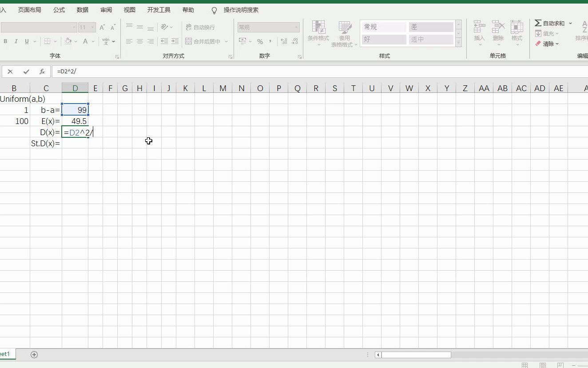Open the font size dropdown
The height and width of the screenshot is (368, 588).
tap(93, 28)
